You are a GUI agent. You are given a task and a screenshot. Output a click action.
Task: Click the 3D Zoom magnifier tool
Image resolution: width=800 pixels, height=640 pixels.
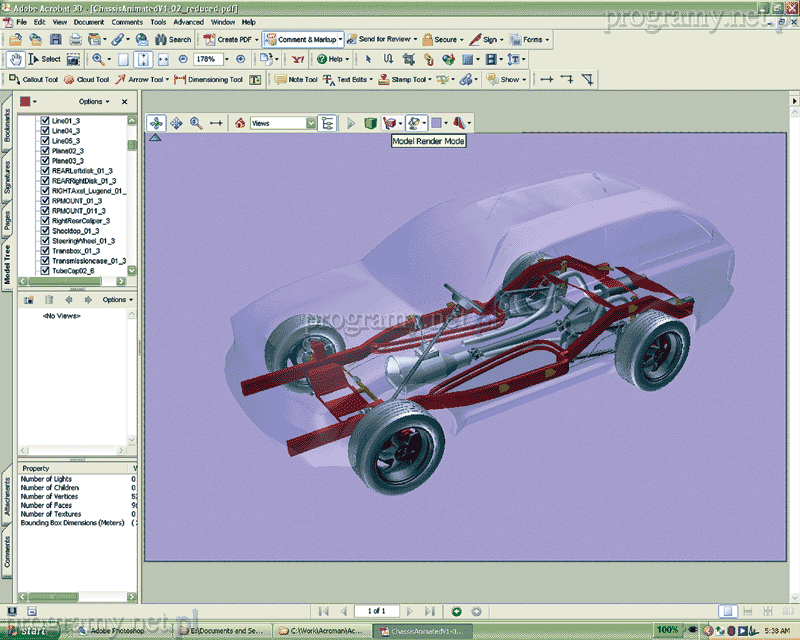(196, 123)
